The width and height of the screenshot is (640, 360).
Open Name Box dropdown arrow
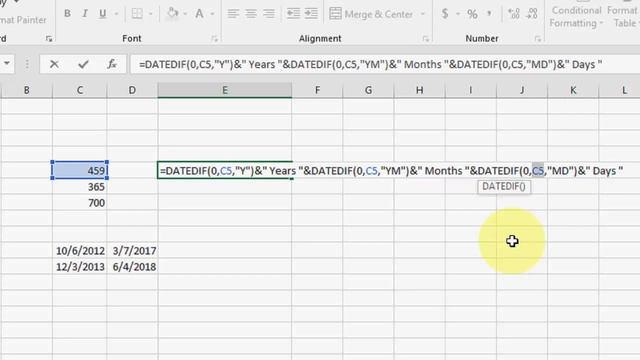[x=7, y=64]
